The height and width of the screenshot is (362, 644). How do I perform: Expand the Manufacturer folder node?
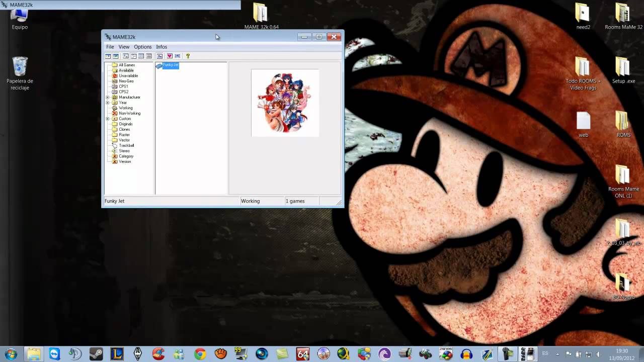click(108, 97)
